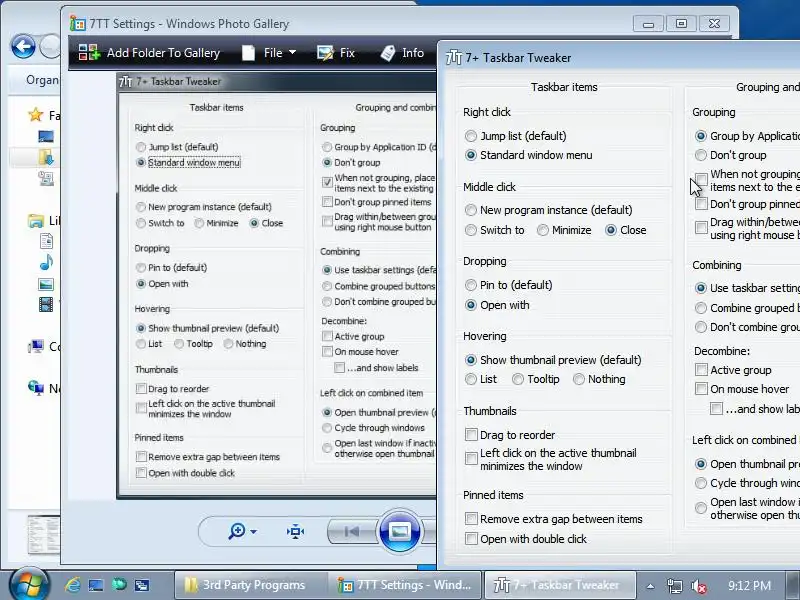
Task: Click the Network icon in Explorer sidebar
Action: [36, 388]
